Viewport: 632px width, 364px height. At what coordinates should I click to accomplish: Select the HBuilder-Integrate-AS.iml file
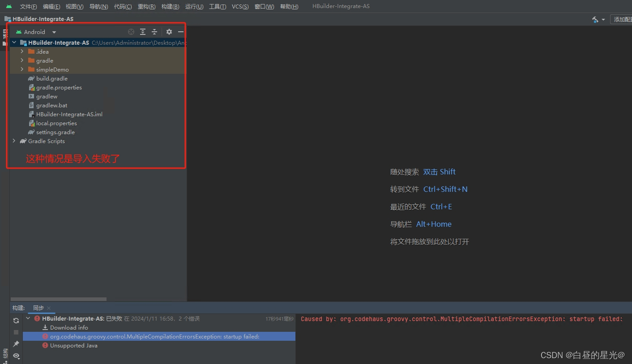click(x=69, y=114)
